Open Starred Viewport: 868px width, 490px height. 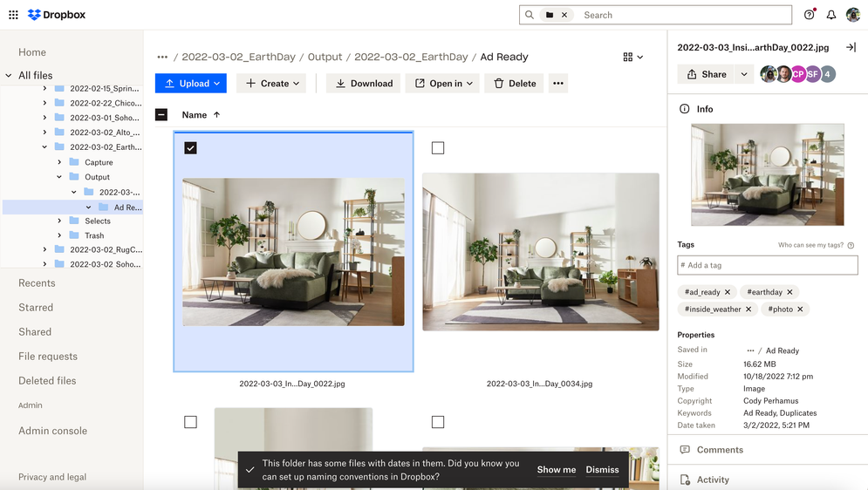[36, 308]
